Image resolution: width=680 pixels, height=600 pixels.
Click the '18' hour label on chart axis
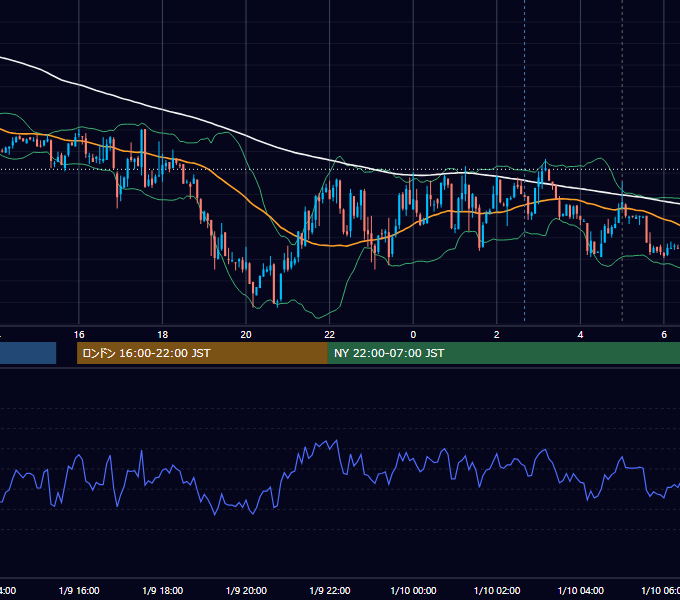(x=163, y=334)
